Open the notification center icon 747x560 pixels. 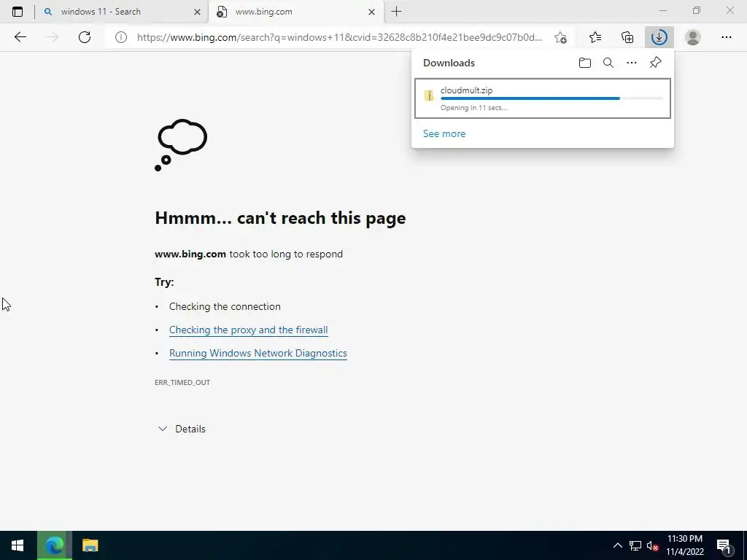724,545
